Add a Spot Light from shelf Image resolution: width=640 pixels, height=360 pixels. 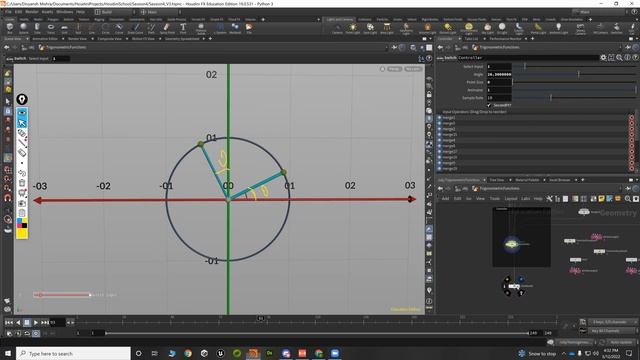point(370,28)
